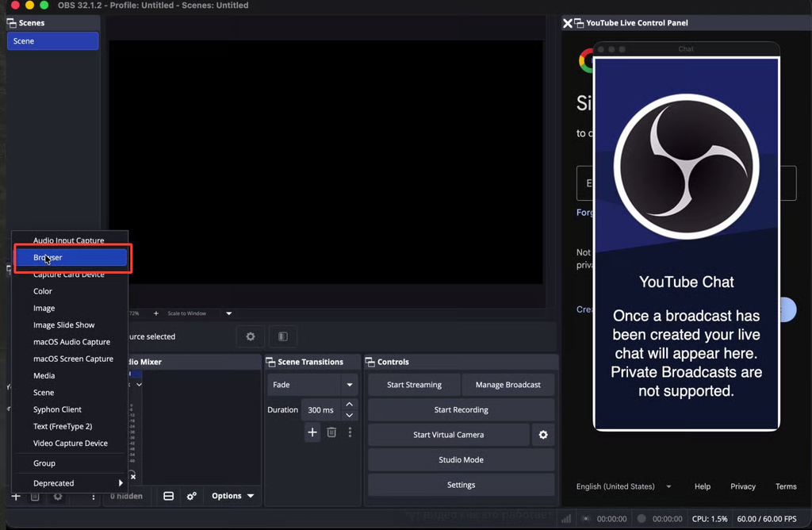The image size is (812, 530).
Task: Click Start Streaming button
Action: 414,385
